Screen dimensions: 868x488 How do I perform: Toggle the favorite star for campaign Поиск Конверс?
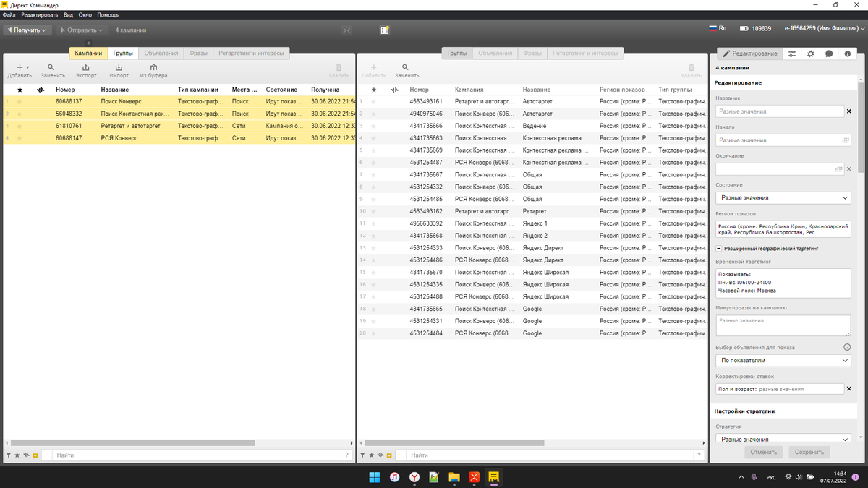20,101
